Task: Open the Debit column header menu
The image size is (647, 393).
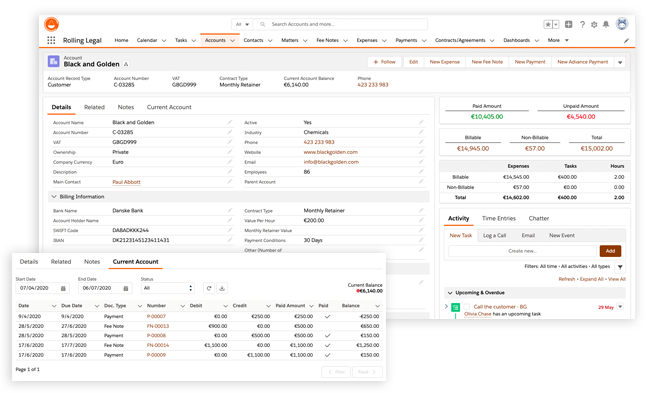Action: 225,306
